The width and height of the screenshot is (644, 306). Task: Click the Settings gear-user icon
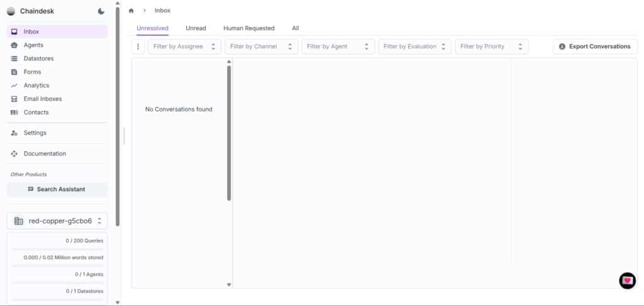coord(14,133)
